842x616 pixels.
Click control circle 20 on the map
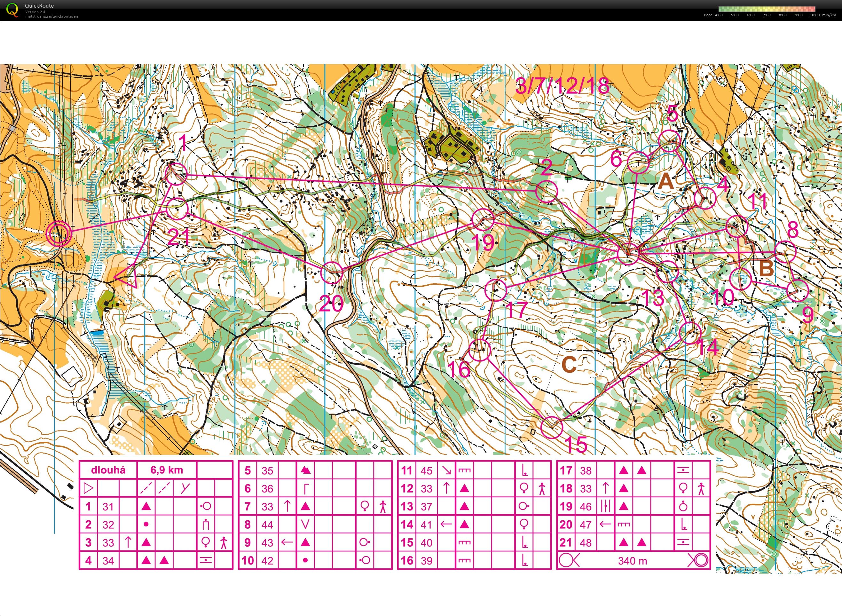[331, 272]
